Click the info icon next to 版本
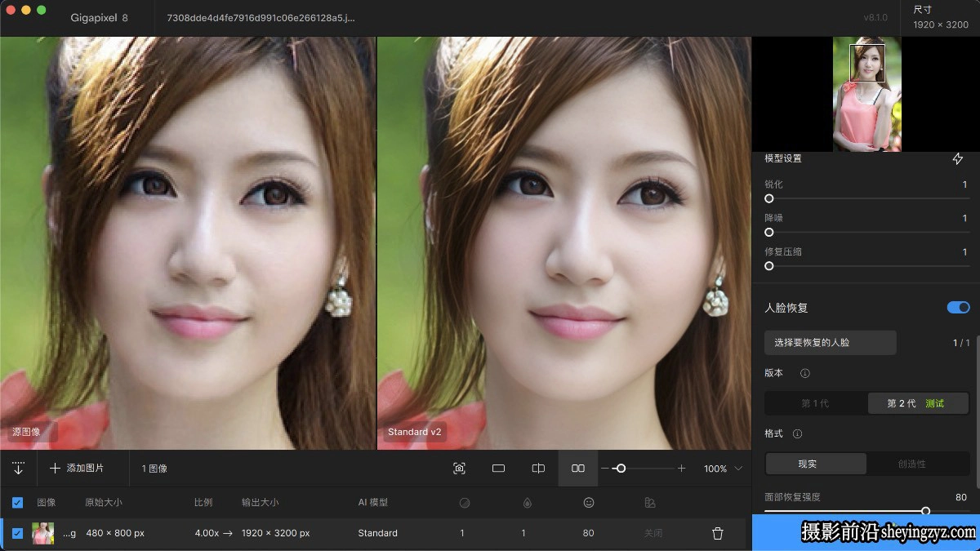The height and width of the screenshot is (551, 980). (804, 373)
